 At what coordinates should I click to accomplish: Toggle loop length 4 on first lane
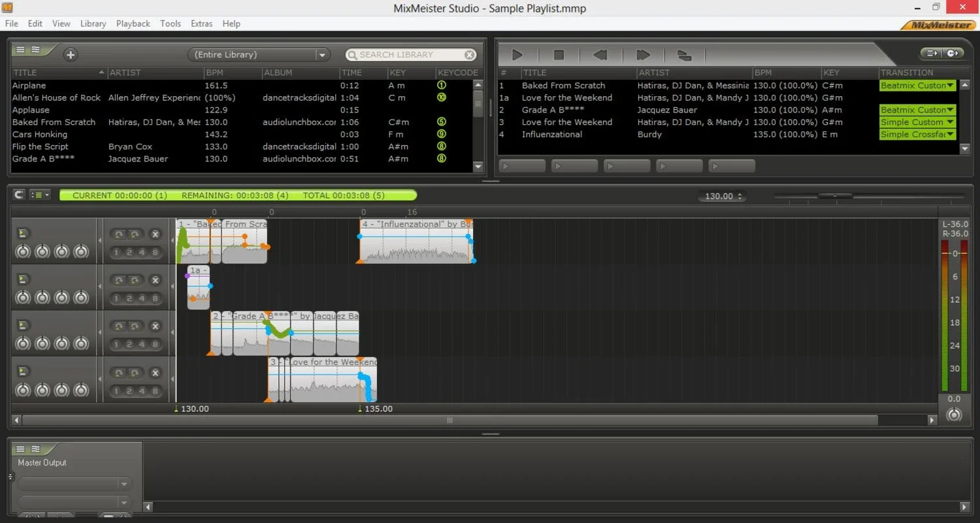tap(142, 252)
